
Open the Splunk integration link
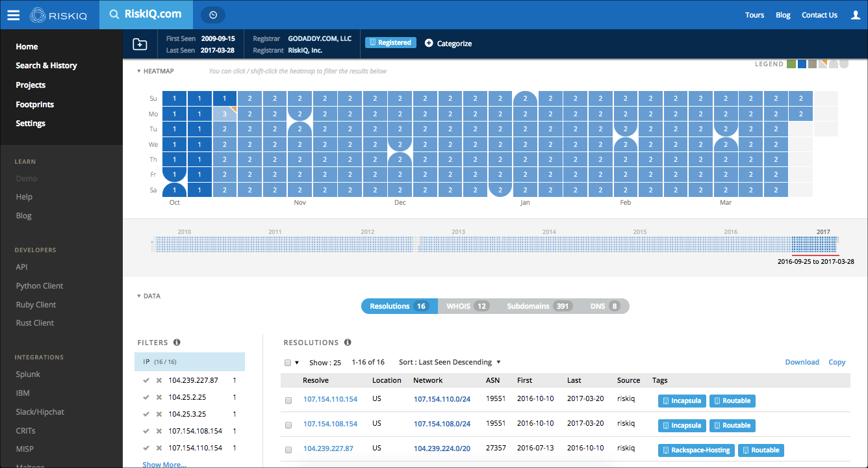[x=28, y=374]
